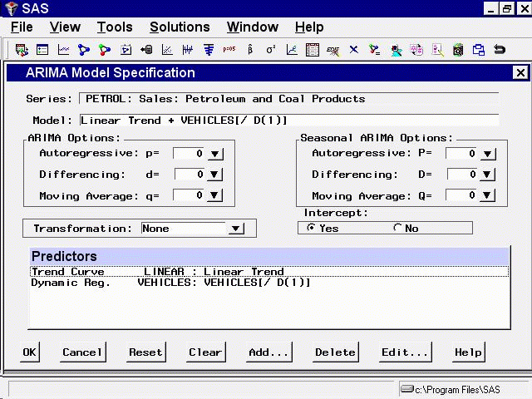Image resolution: width=532 pixels, height=399 pixels.
Task: Click the Help button in dialog
Action: pos(468,352)
